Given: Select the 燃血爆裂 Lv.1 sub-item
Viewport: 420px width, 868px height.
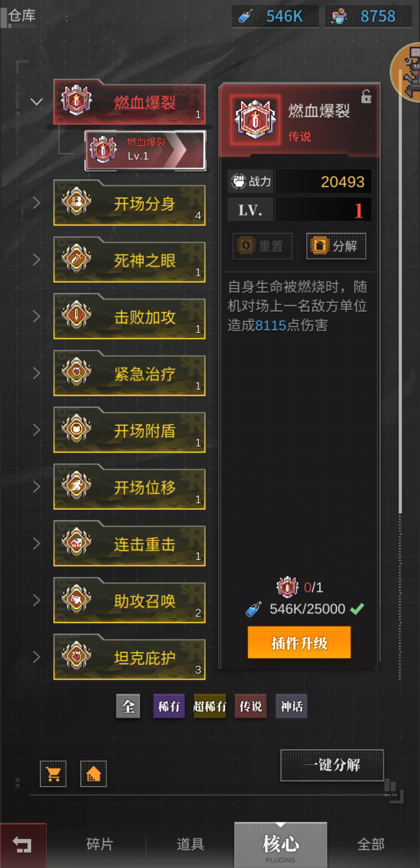Looking at the screenshot, I should 145,150.
